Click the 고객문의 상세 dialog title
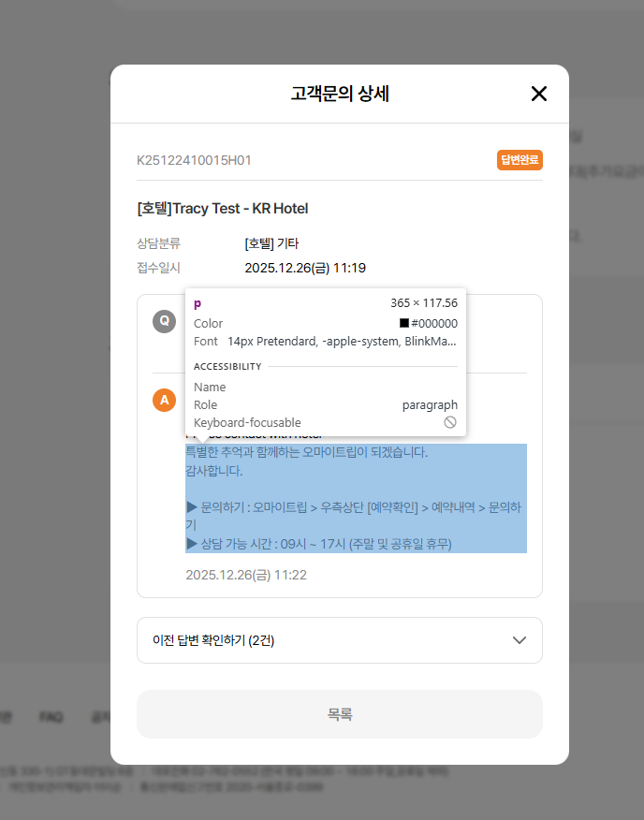This screenshot has width=644, height=820. click(x=340, y=95)
